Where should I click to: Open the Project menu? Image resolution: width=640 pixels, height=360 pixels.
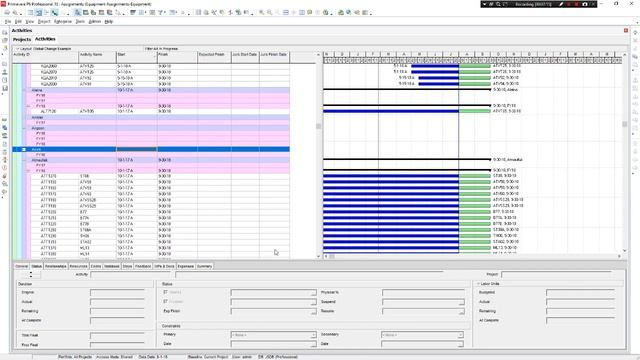coord(44,21)
